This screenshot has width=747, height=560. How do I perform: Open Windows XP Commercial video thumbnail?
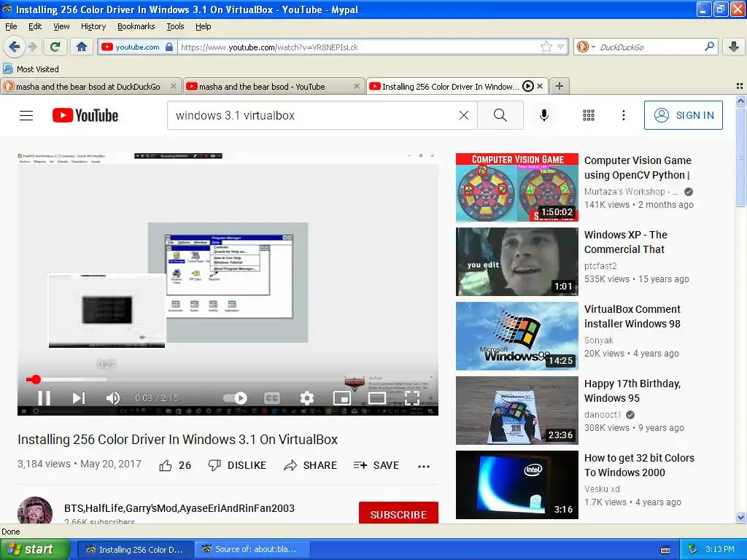click(x=517, y=262)
